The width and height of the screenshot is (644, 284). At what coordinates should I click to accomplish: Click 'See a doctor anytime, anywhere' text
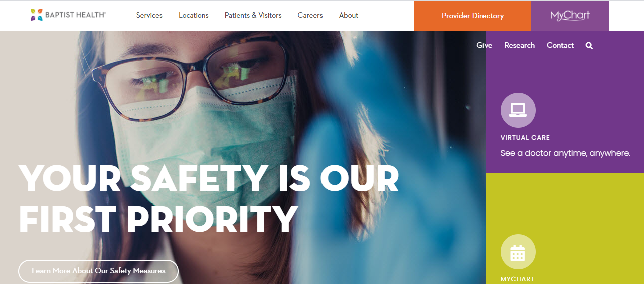pyautogui.click(x=565, y=153)
